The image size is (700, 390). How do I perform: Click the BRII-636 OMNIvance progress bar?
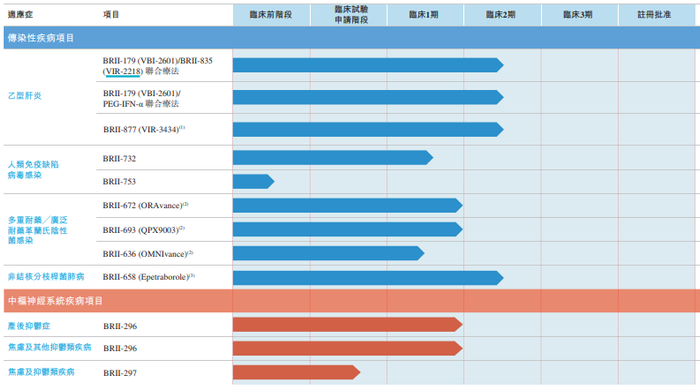pos(329,253)
